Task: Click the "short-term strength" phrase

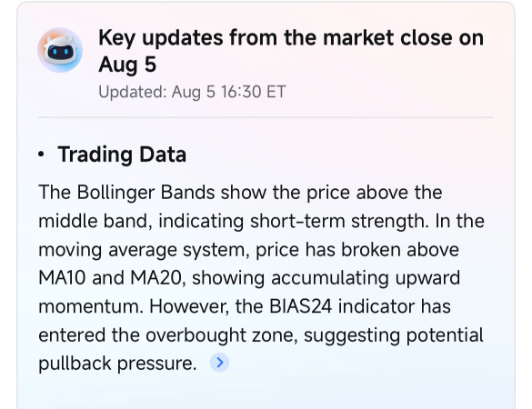Action: click(337, 221)
